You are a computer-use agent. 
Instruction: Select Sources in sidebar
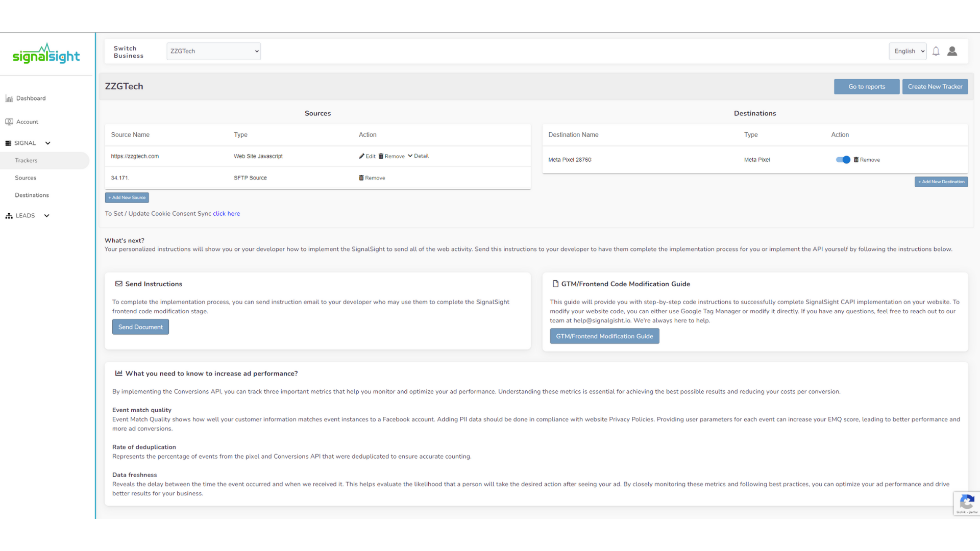[x=26, y=178]
